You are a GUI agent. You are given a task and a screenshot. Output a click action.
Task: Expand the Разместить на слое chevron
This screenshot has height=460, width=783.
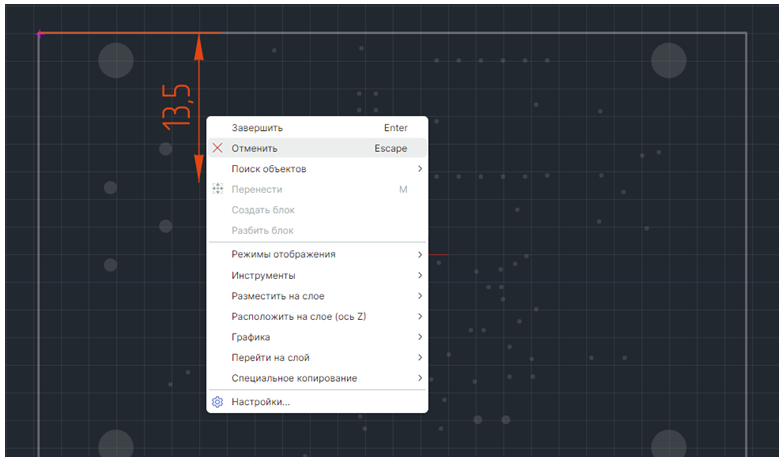coord(420,296)
